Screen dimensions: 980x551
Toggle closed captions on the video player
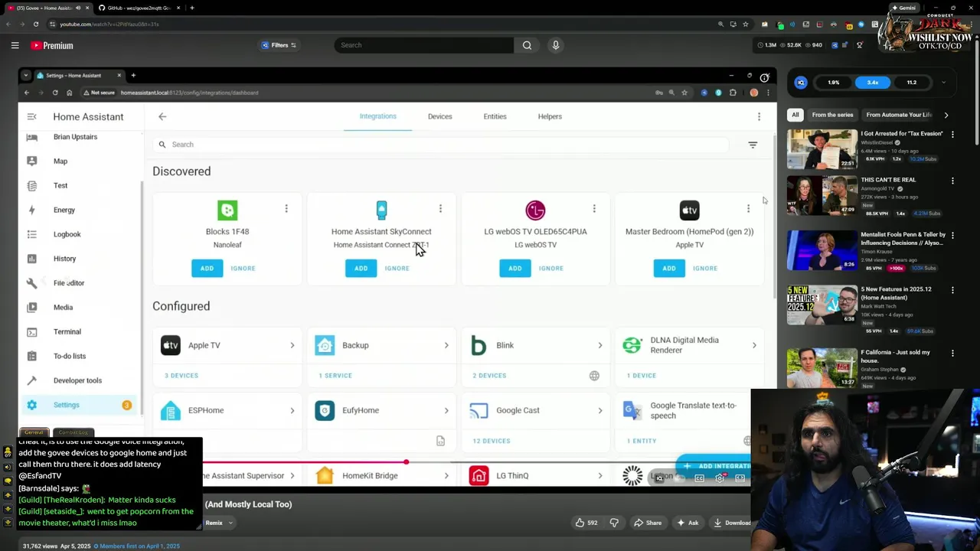coord(699,478)
